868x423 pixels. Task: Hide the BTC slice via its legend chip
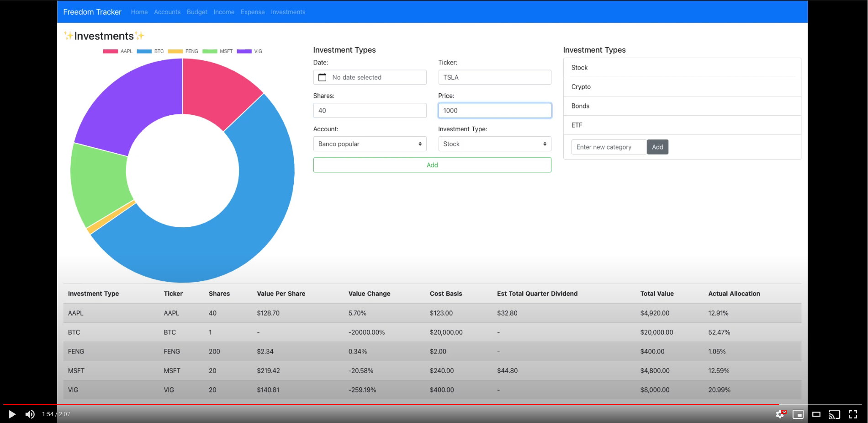(151, 51)
